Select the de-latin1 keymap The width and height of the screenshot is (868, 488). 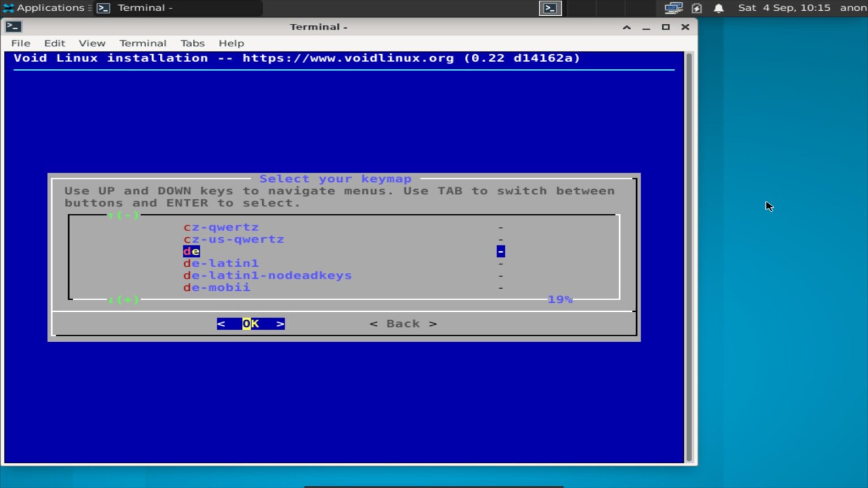[x=221, y=263]
